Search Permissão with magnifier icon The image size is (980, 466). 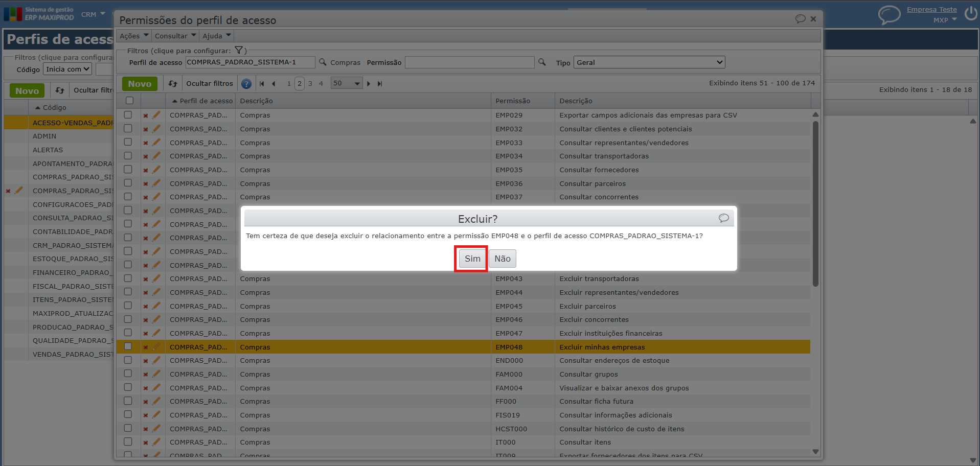(x=542, y=62)
